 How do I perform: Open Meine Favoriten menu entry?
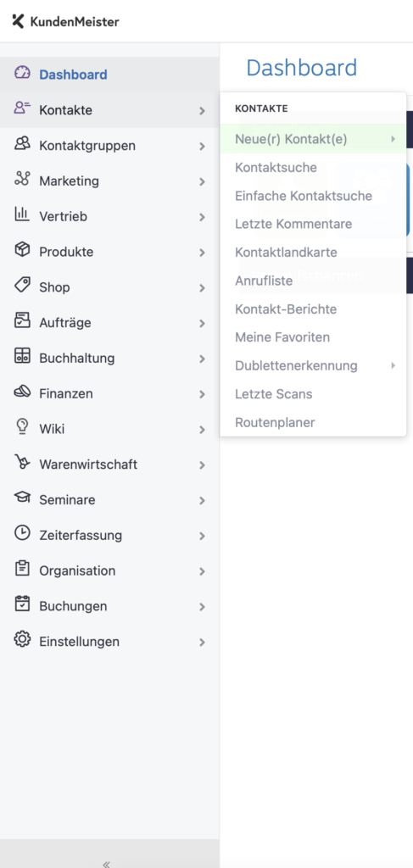282,337
